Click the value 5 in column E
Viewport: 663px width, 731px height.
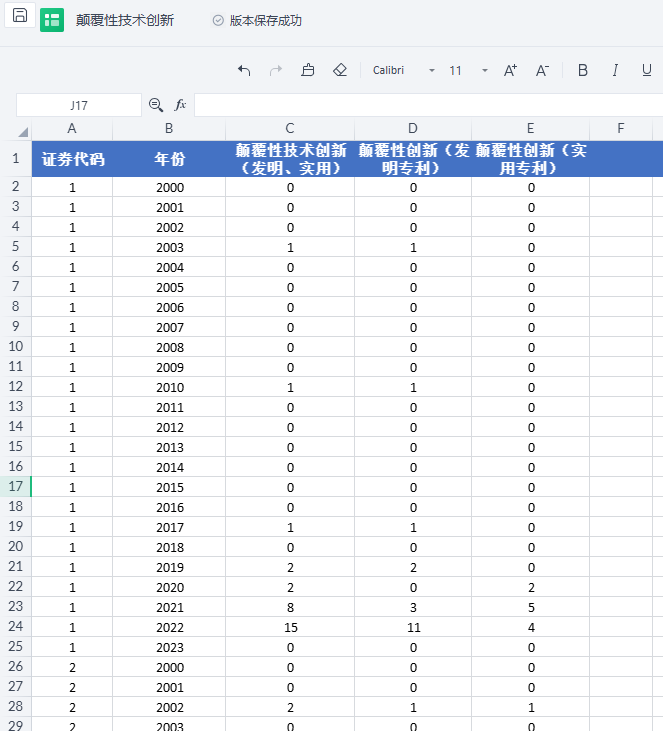[x=530, y=607]
